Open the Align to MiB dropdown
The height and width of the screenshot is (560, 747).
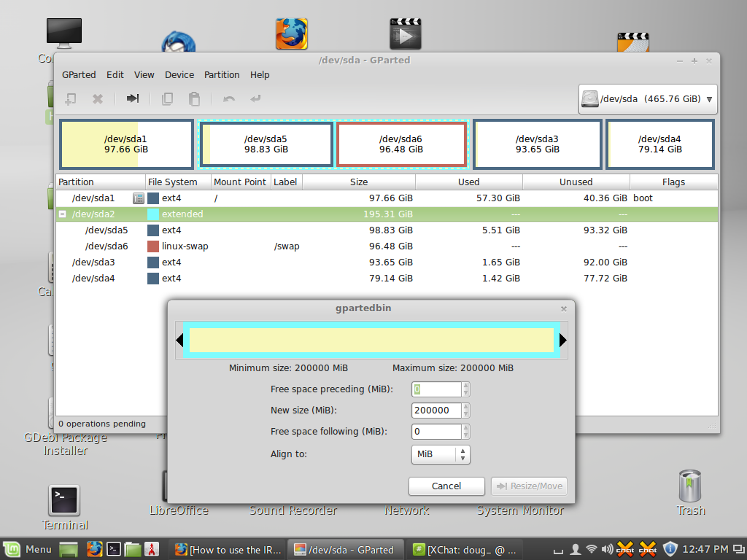click(441, 454)
